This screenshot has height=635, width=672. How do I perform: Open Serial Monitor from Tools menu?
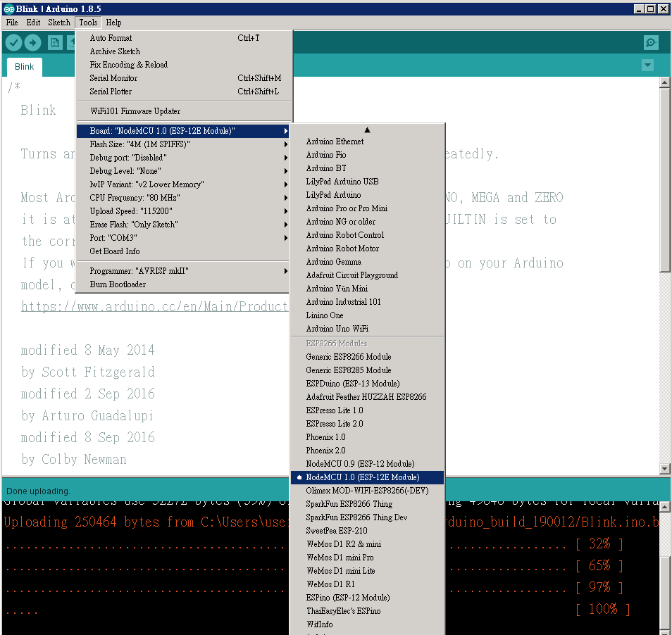click(x=183, y=78)
